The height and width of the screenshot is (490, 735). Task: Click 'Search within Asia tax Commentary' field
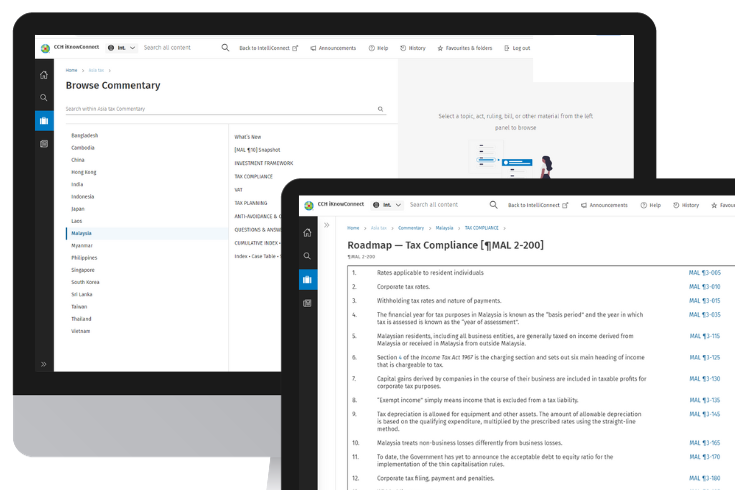220,109
